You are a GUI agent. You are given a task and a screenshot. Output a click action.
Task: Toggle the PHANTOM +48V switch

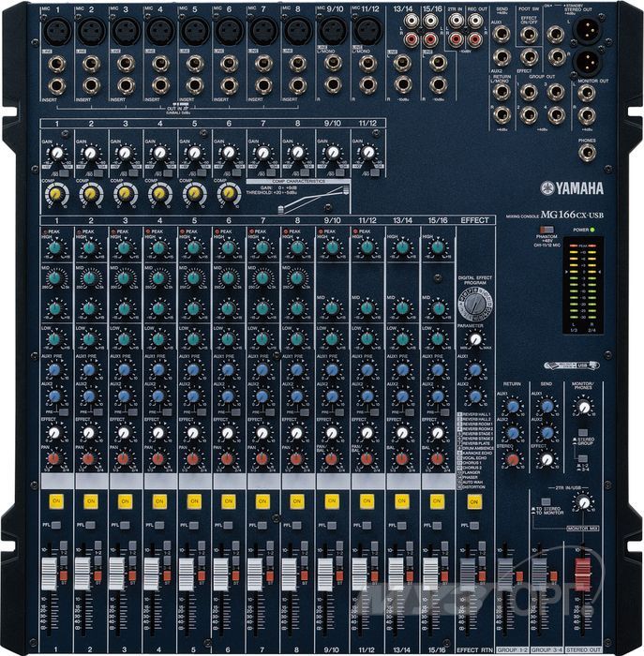[547, 231]
